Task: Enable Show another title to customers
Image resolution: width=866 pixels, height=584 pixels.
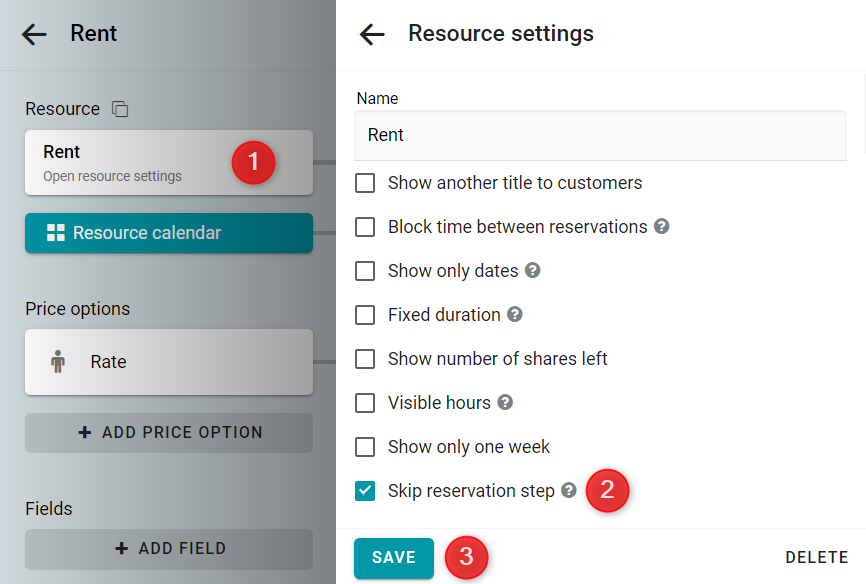Action: click(x=365, y=183)
